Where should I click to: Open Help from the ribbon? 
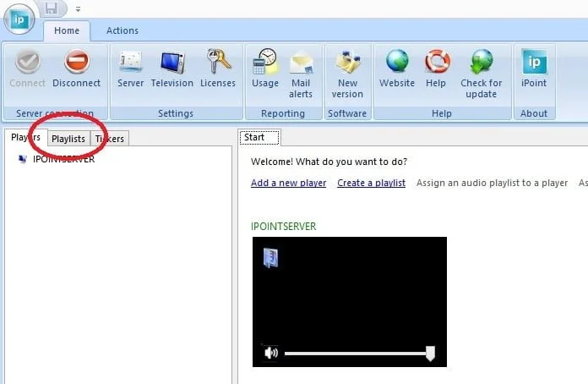pyautogui.click(x=436, y=69)
